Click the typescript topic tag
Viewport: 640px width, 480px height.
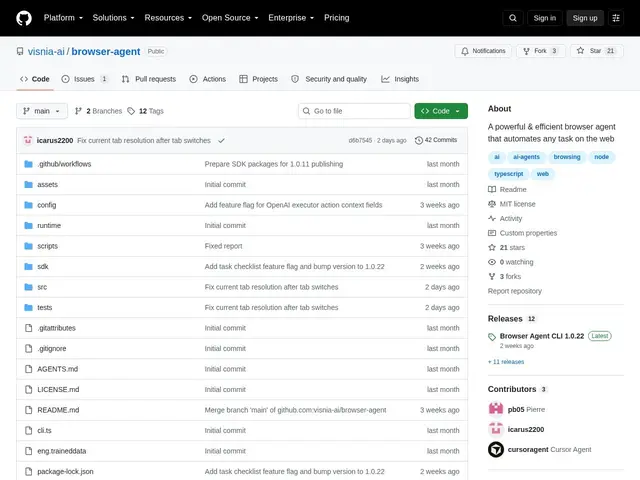coord(509,174)
